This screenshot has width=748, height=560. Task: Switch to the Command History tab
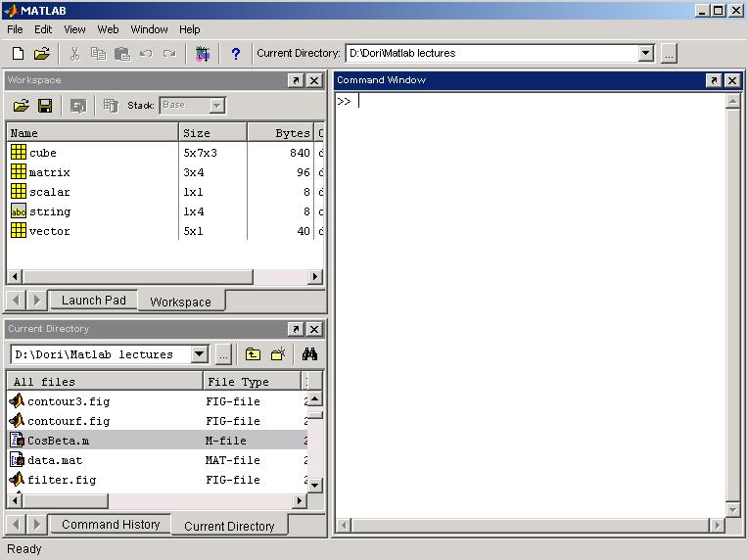pos(111,524)
